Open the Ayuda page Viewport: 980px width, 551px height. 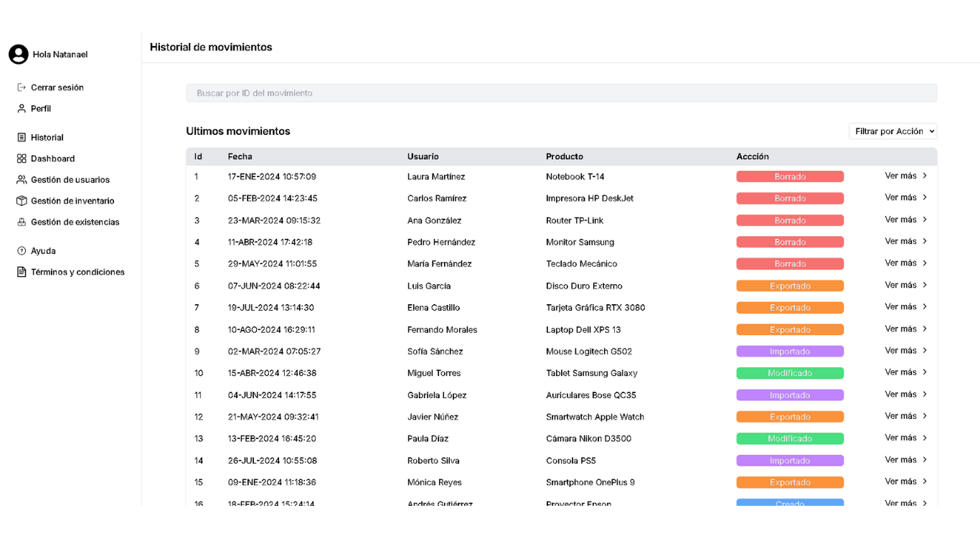(43, 251)
